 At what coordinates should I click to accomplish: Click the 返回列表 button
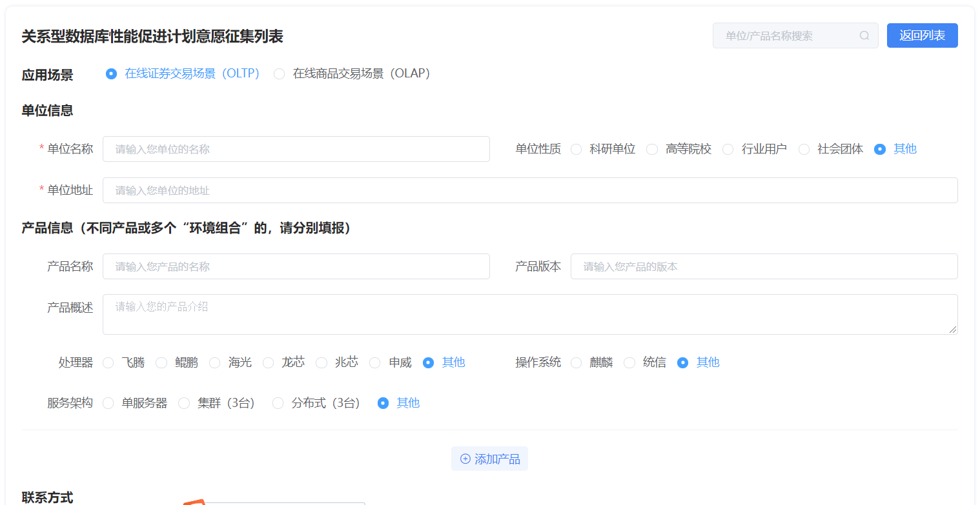pos(922,35)
